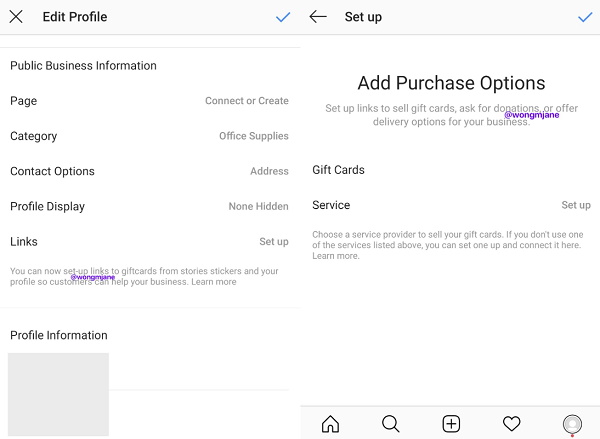Open the Page row

(150, 101)
